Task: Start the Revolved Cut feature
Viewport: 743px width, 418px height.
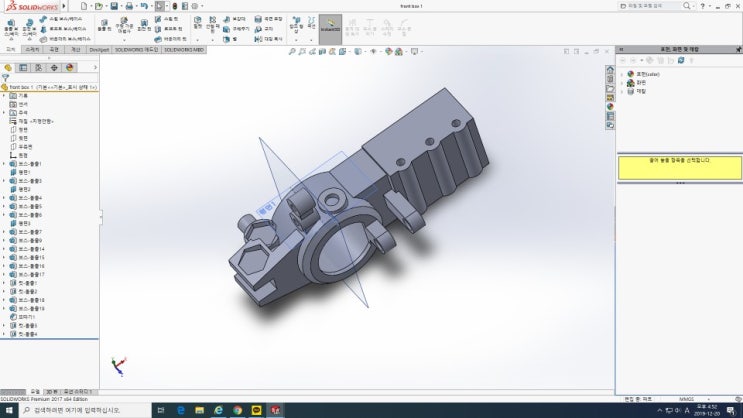Action: (x=144, y=26)
